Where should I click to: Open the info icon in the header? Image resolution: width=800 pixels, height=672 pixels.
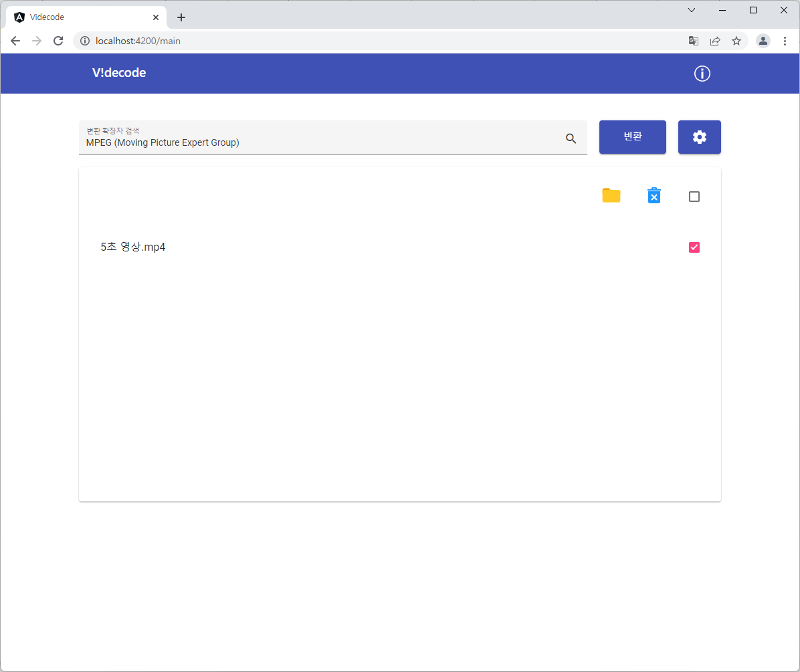click(702, 74)
